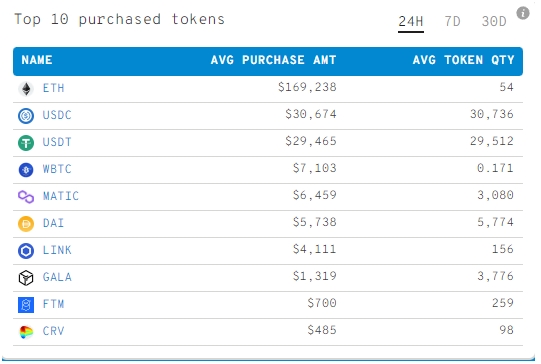Click the USDC token logo icon

click(26, 116)
